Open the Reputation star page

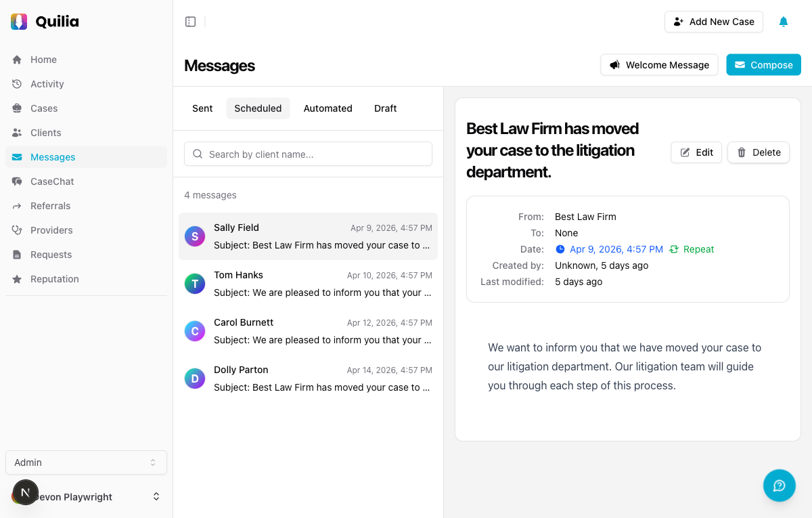pos(54,279)
